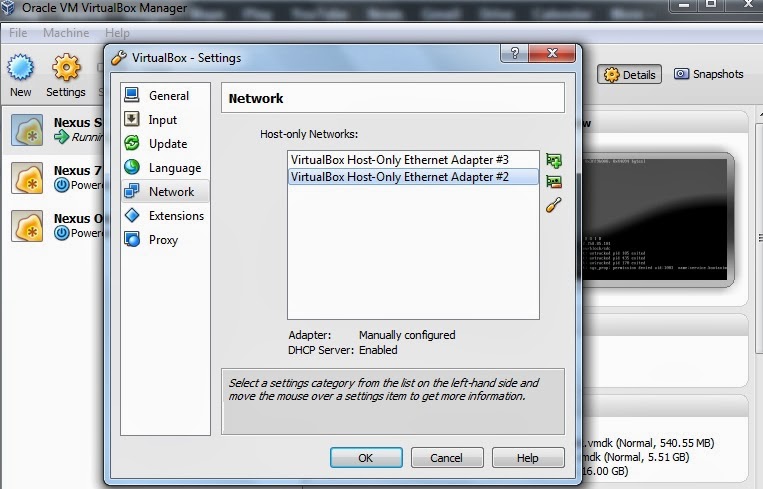
Task: Click the General monitor icon
Action: click(x=132, y=94)
